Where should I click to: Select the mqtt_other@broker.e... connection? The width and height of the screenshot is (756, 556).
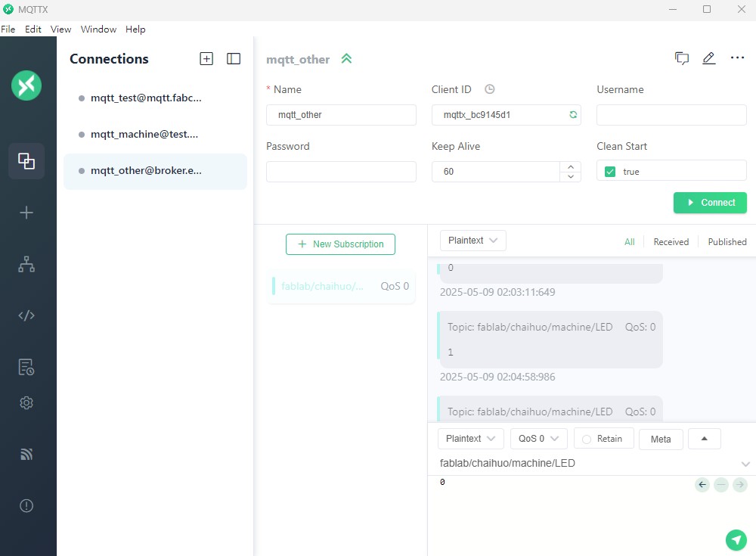155,171
